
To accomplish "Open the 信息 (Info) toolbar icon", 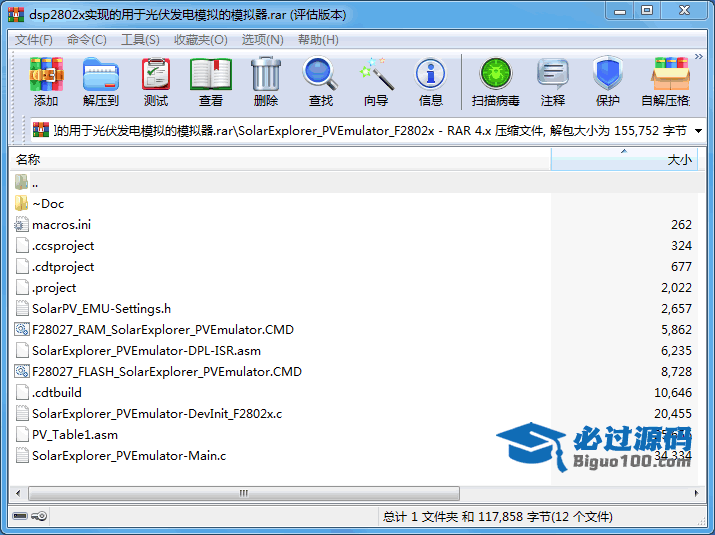I will (431, 81).
